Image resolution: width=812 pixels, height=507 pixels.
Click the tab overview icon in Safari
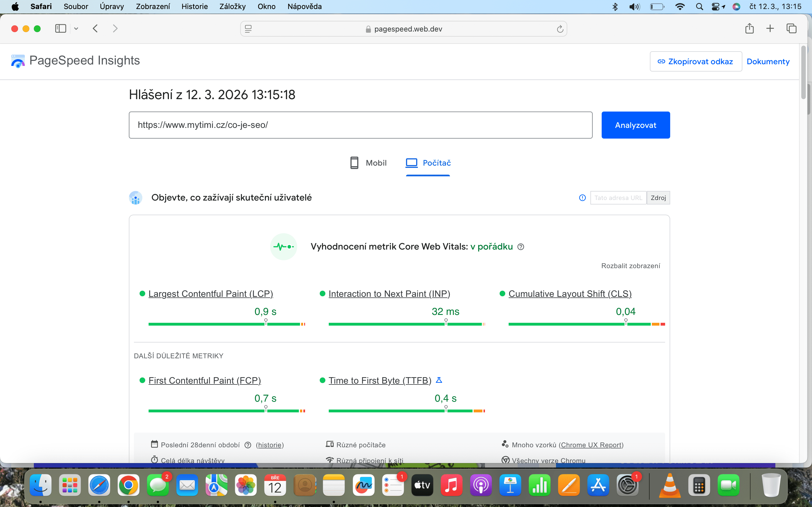coord(791,28)
